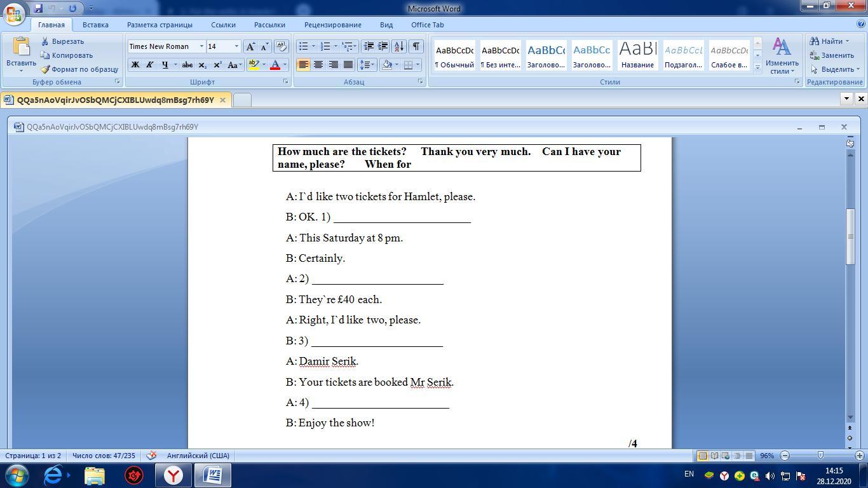The width and height of the screenshot is (868, 488).
Task: Increase paragraph indent
Action: (x=383, y=46)
